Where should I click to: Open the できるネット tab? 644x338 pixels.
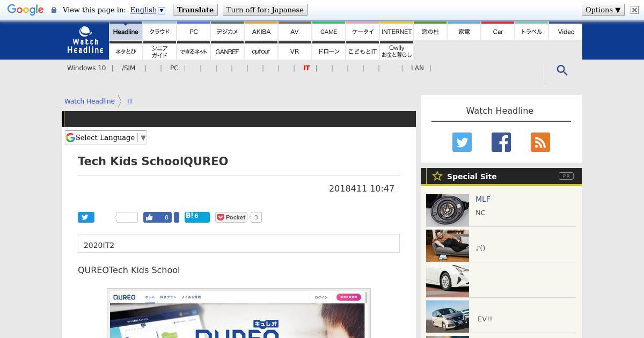[193, 51]
